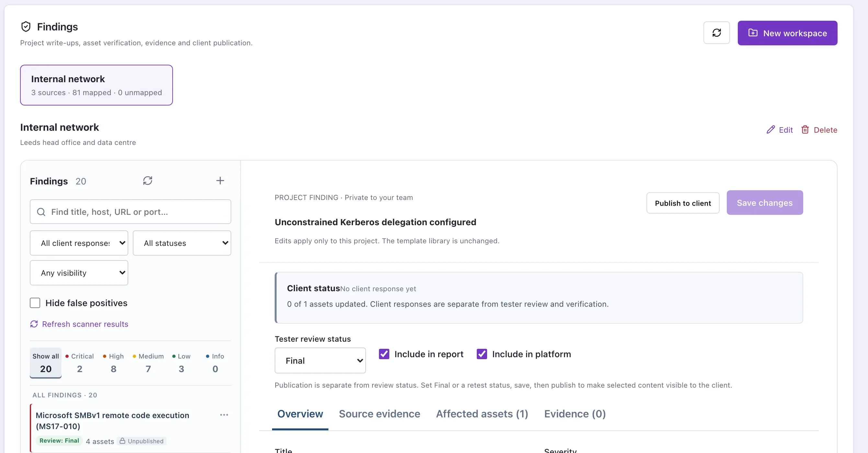868x453 pixels.
Task: Open the Evidence (0) tab
Action: 575,414
